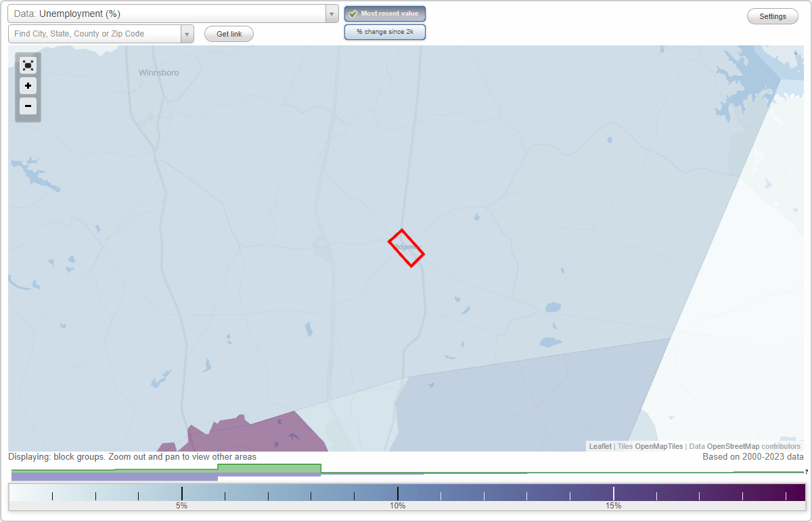Open the Data selection dropdown arrow

[x=332, y=14]
